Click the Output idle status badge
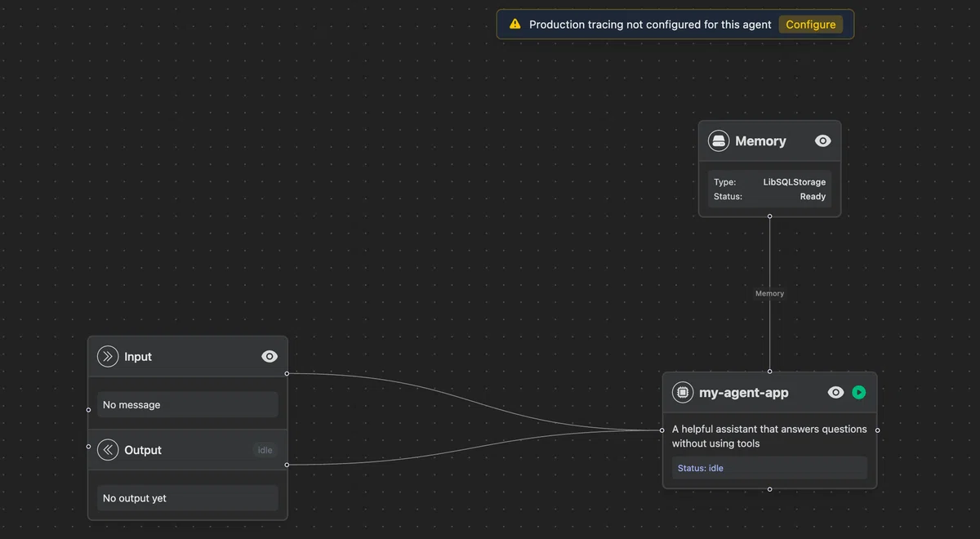Viewport: 980px width, 539px height. (x=265, y=450)
